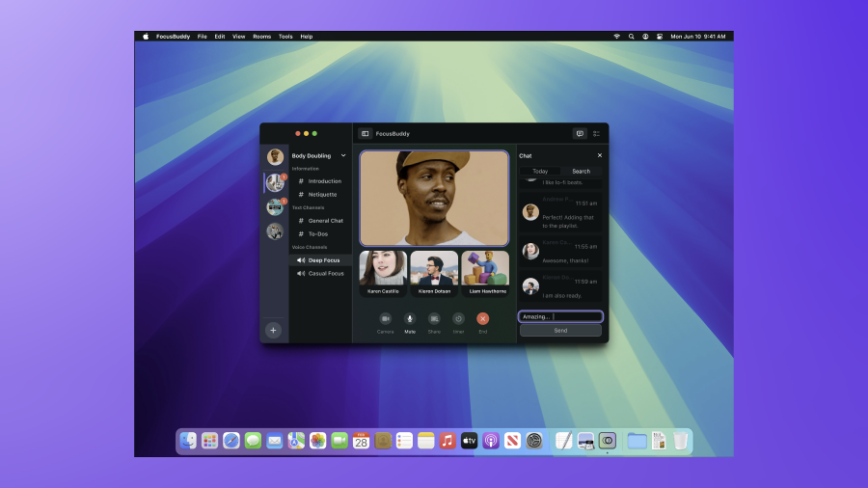End the call with red button
868x488 pixels.
(x=483, y=318)
